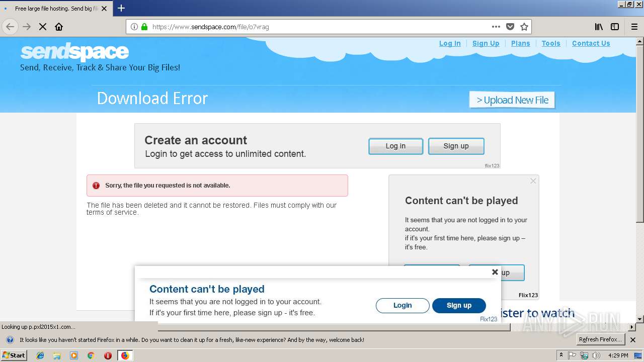Open the Firefox hamburger menu
Viewport: 644px width, 362px height.
pos(634,27)
